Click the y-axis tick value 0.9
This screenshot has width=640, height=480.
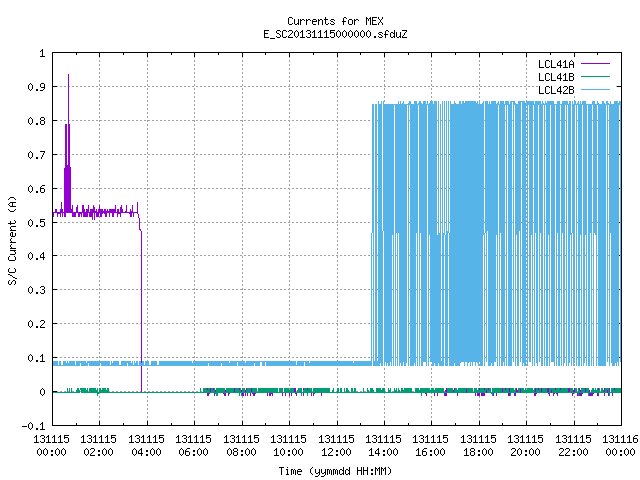36,87
